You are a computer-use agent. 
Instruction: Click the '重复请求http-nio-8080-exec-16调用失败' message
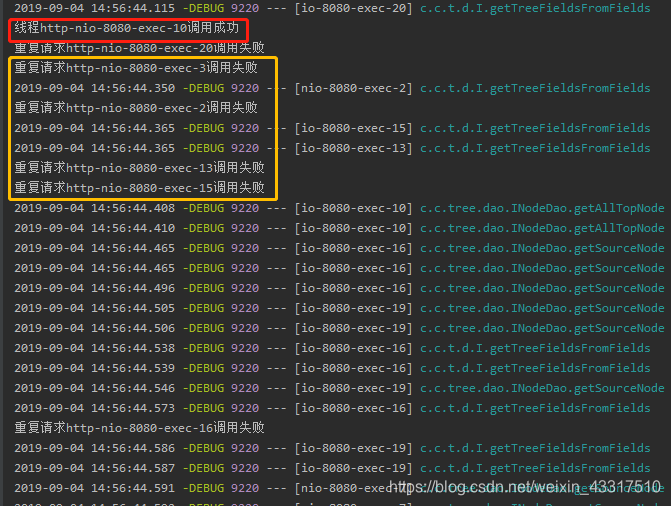coord(140,428)
